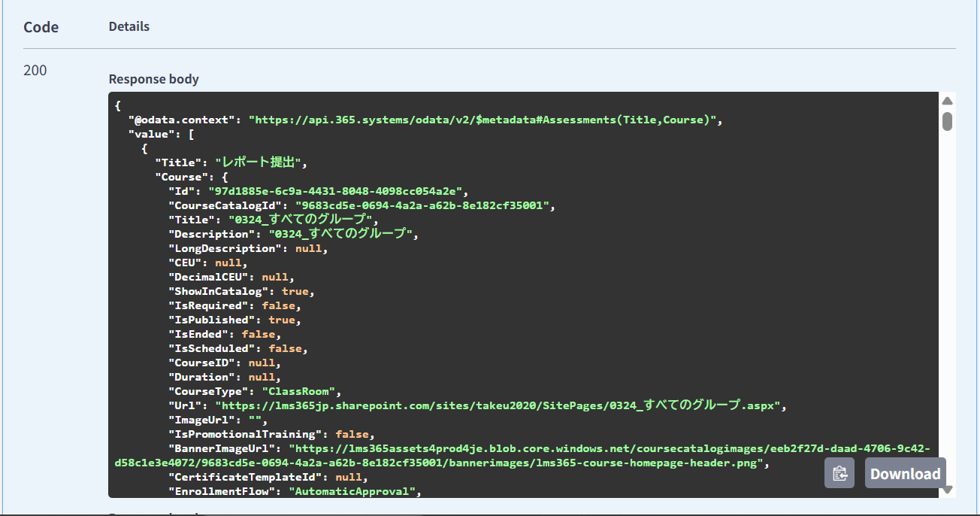Viewport: 980px width, 516px height.
Task: Click the "IsPublished" true line
Action: tap(234, 320)
